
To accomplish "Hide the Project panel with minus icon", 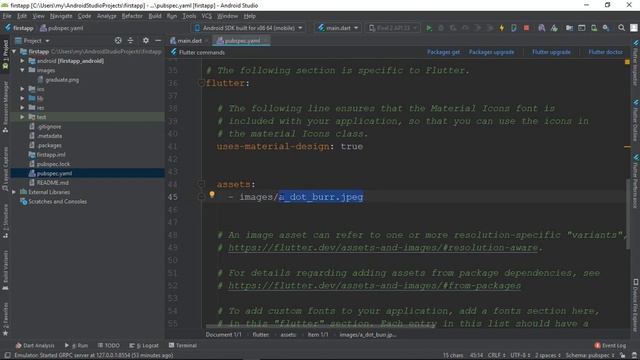I will pyautogui.click(x=158, y=40).
